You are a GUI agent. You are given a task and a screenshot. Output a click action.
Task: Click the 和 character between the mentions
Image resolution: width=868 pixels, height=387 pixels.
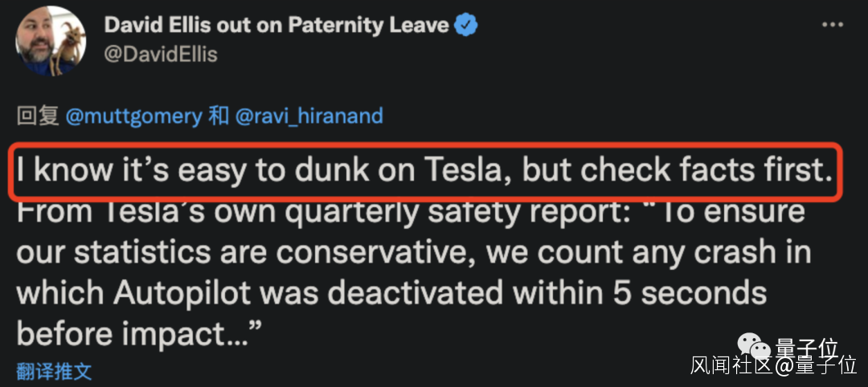pyautogui.click(x=219, y=116)
